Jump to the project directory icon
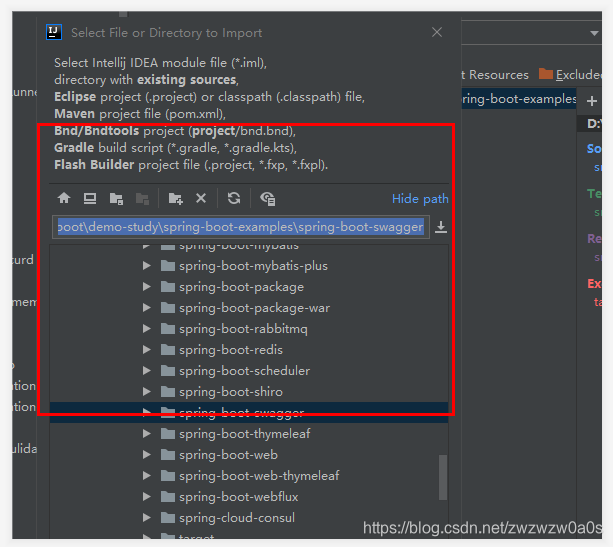 click(116, 199)
